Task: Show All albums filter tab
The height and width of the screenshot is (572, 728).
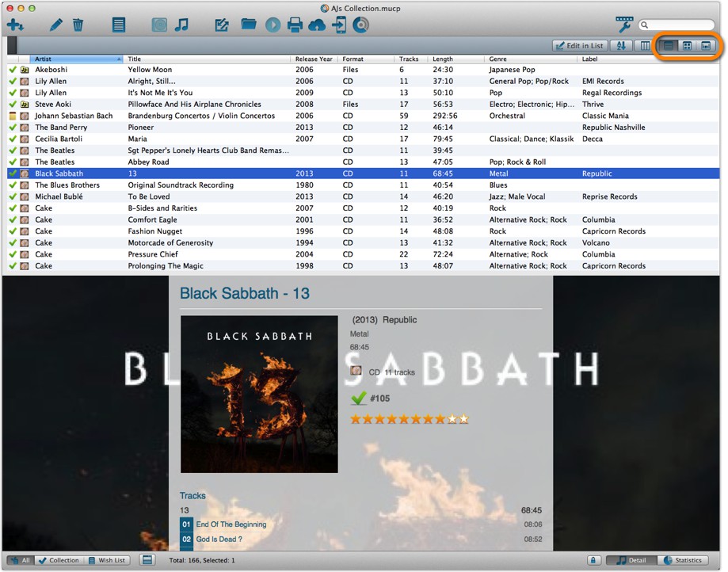Action: point(21,560)
